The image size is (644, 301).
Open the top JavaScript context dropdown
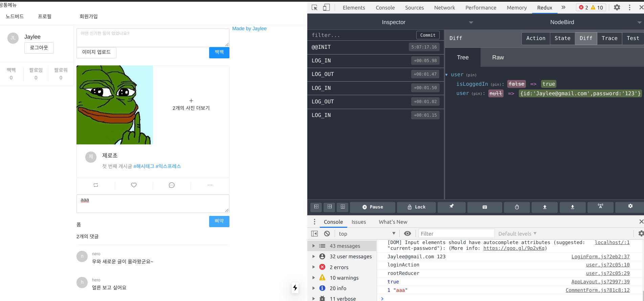click(367, 234)
